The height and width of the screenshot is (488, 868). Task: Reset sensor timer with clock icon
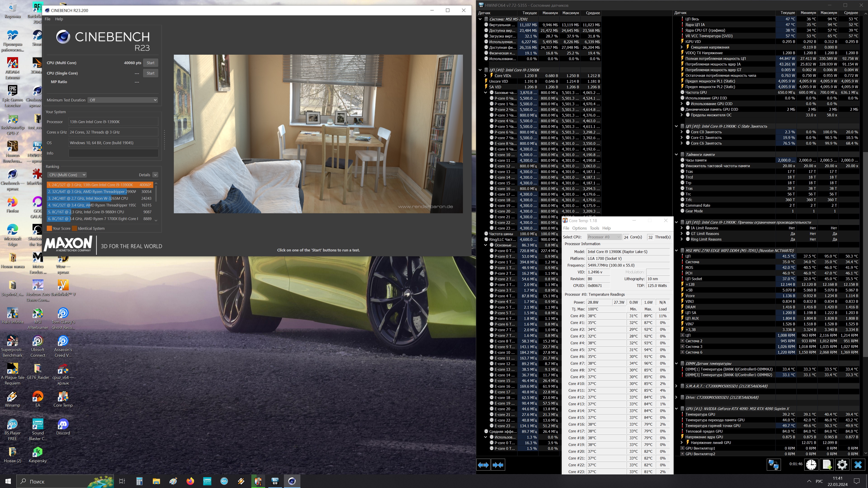click(811, 465)
